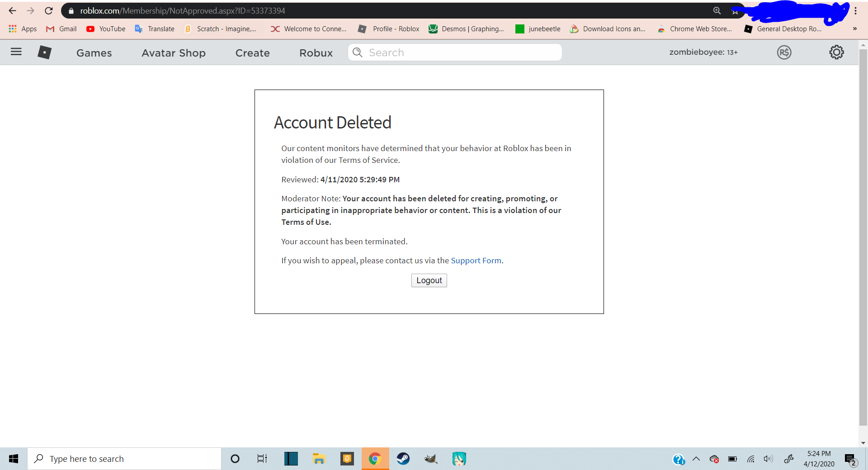The image size is (868, 470).
Task: Click the cloud sync error tray icon
Action: 714,459
